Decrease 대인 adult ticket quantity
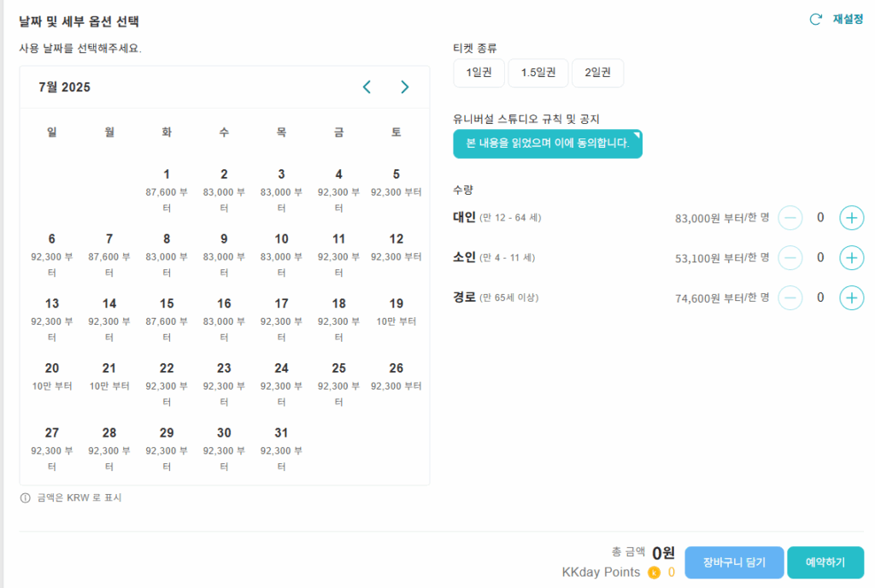 pos(790,218)
